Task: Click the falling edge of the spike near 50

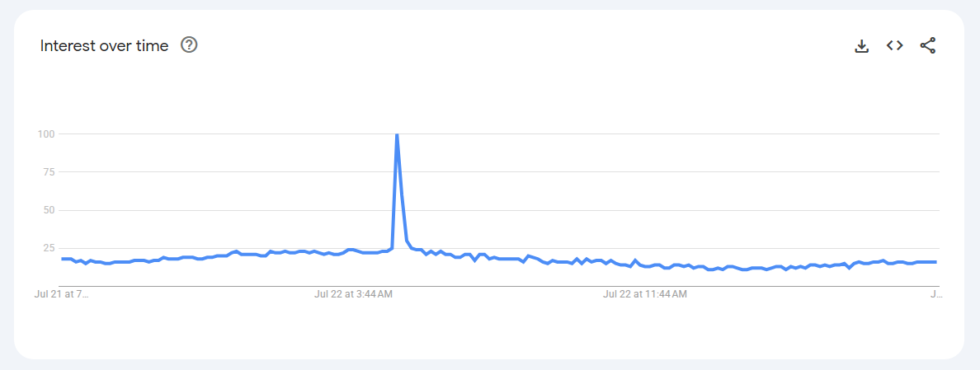Action: (403, 211)
